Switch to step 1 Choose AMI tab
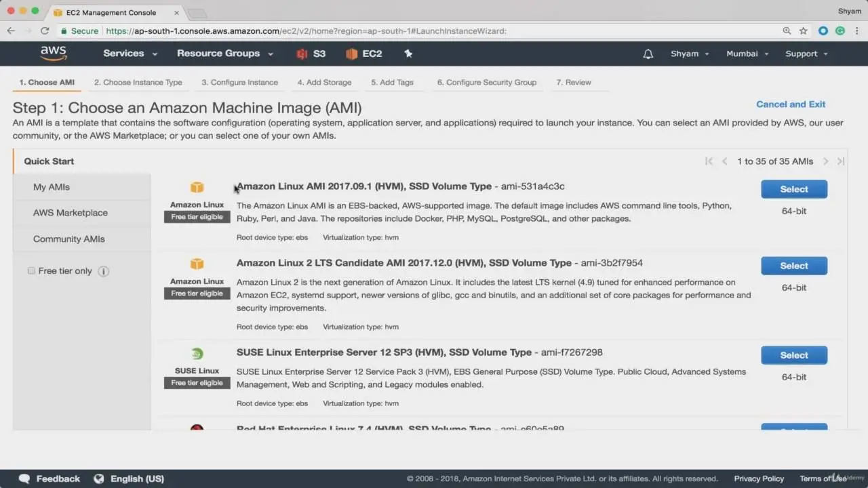The height and width of the screenshot is (488, 868). (47, 83)
